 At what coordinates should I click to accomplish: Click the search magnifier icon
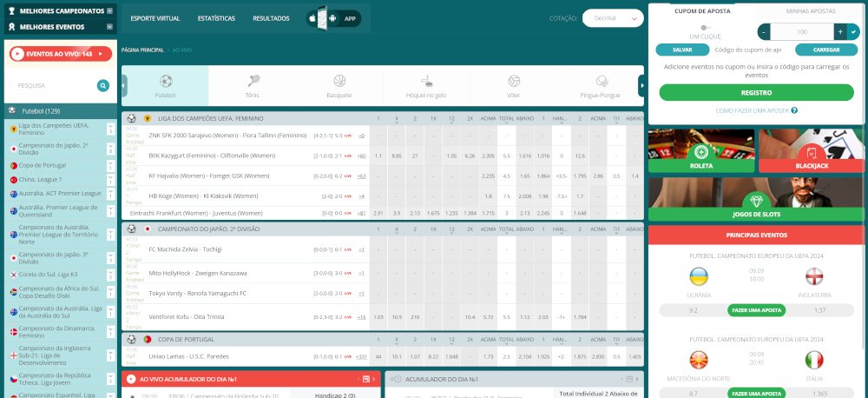(103, 85)
